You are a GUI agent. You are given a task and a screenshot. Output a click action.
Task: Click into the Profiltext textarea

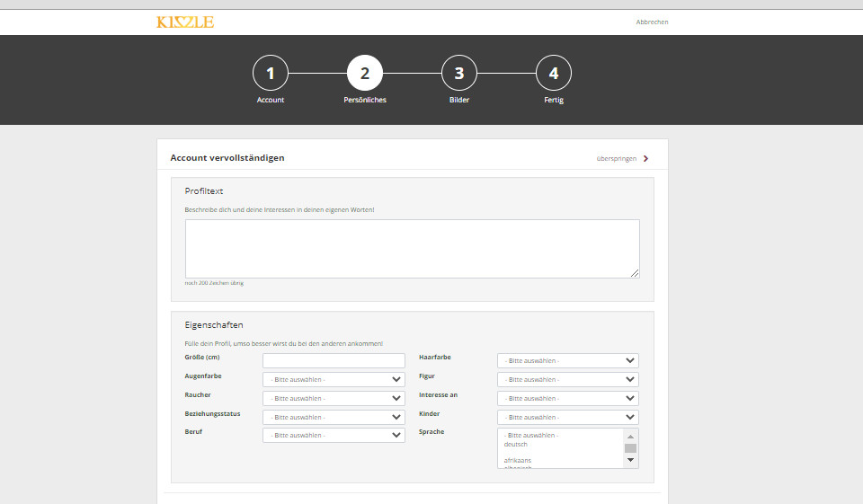tap(412, 248)
